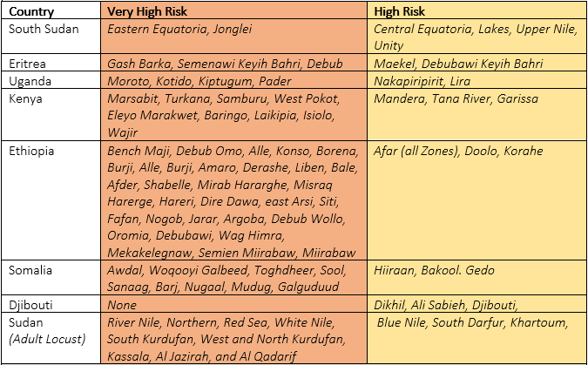Select the Hiiraan, Bakool, Gedo cell

click(476, 278)
